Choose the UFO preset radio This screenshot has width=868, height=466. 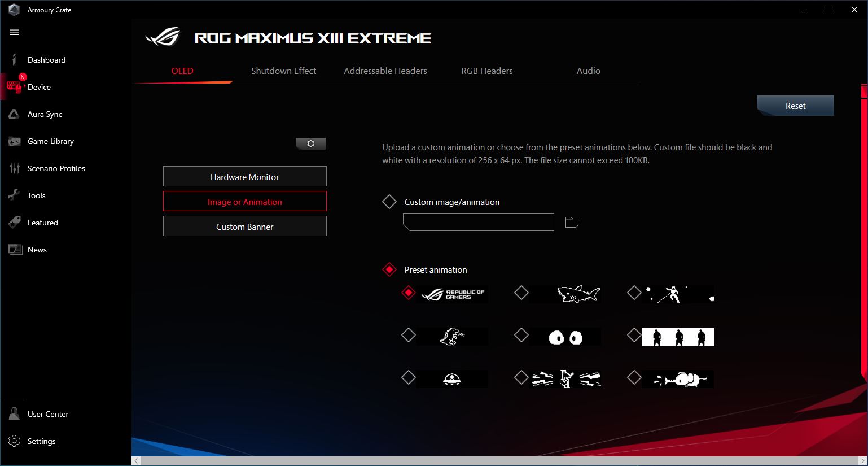point(409,377)
